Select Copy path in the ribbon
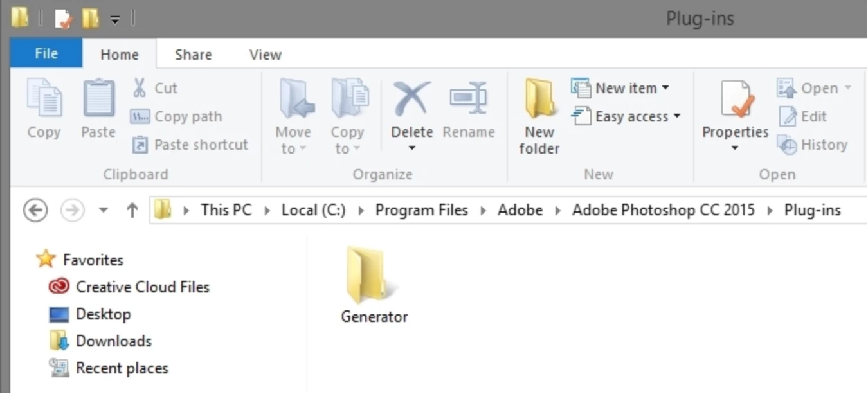Image resolution: width=868 pixels, height=401 pixels. [x=176, y=117]
